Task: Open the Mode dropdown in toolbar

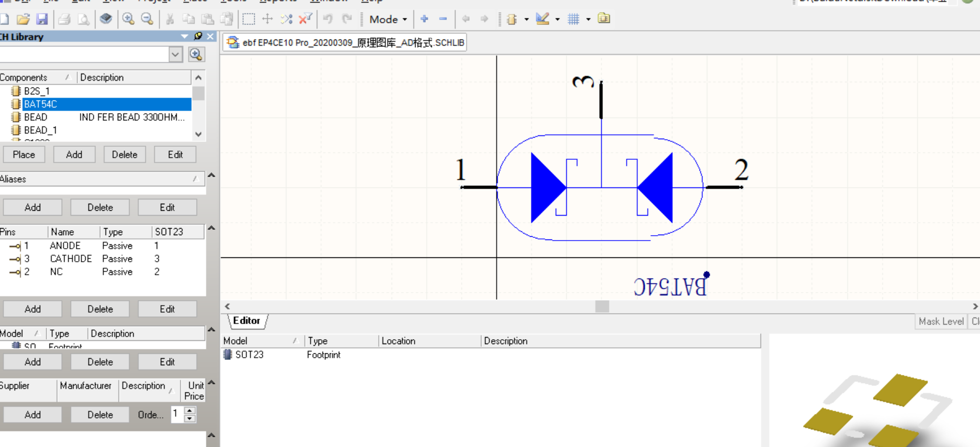Action: (387, 19)
